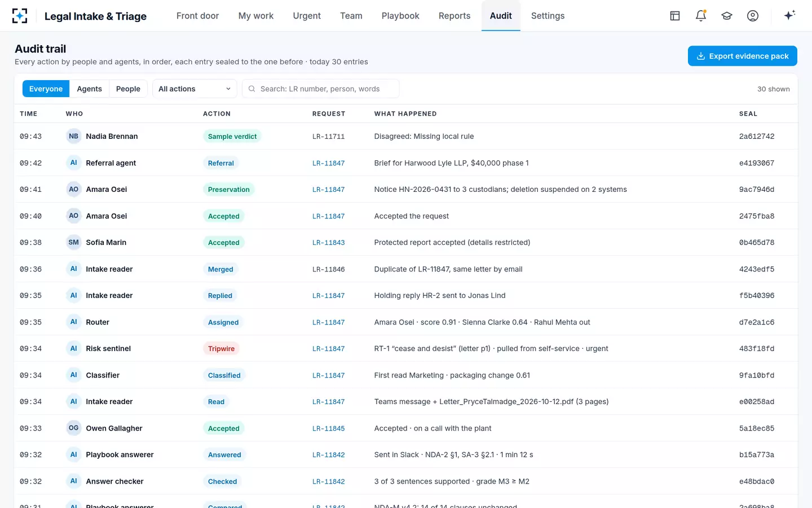Image resolution: width=812 pixels, height=508 pixels.
Task: Expand the All actions dropdown
Action: point(195,89)
